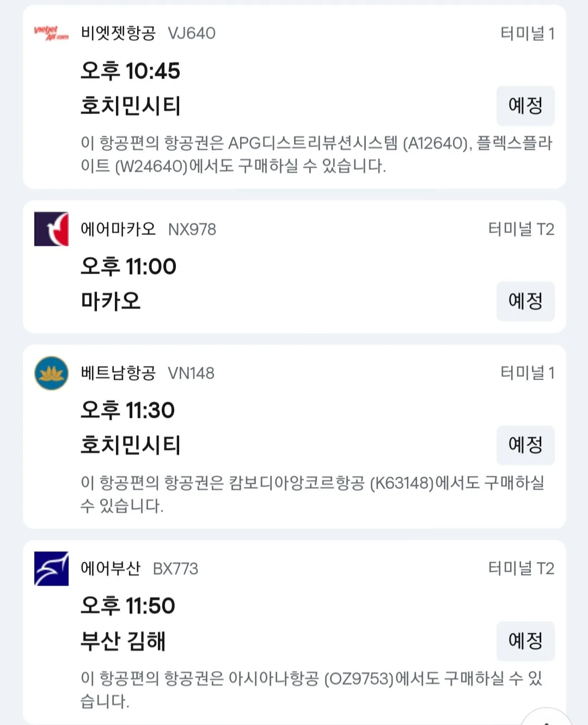Open flight number BX773
Viewport: 588px width, 725px height.
pos(175,569)
